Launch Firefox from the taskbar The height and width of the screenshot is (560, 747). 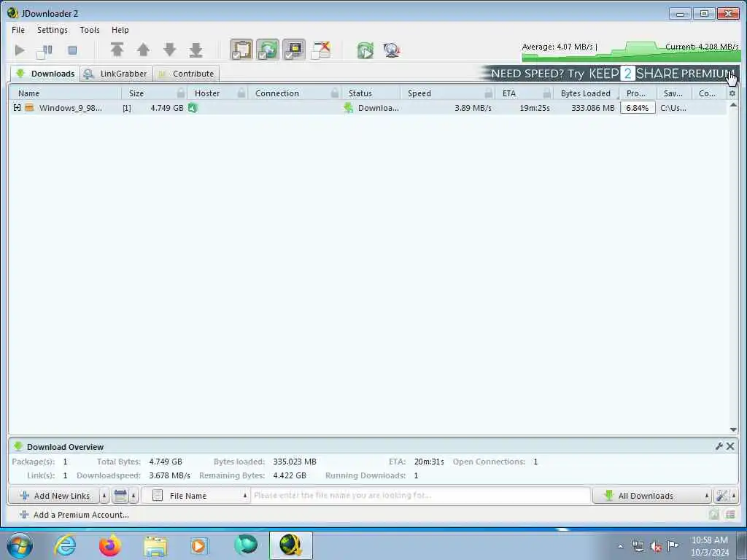click(x=110, y=545)
